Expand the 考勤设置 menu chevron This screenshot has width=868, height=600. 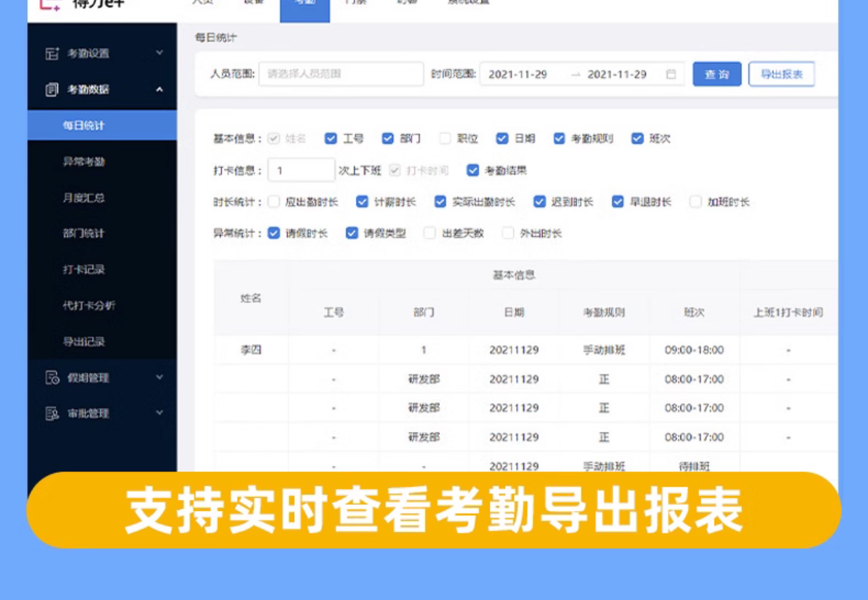[160, 53]
